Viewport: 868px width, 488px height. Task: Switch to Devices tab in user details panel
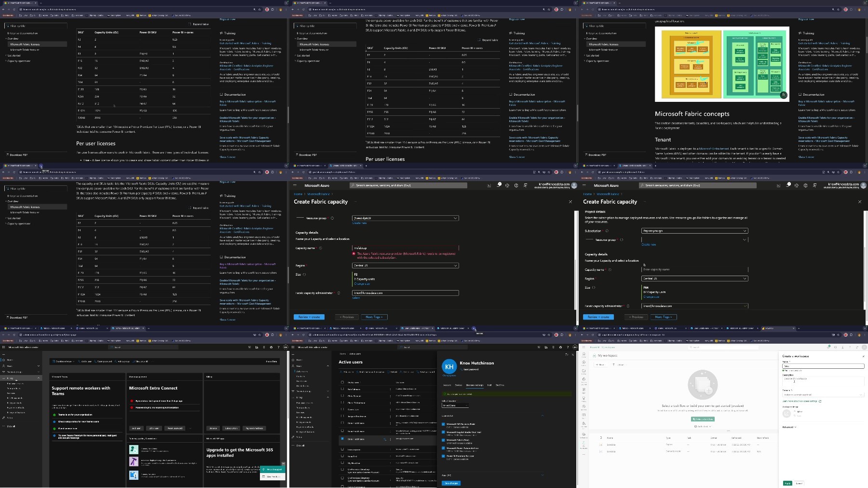459,385
